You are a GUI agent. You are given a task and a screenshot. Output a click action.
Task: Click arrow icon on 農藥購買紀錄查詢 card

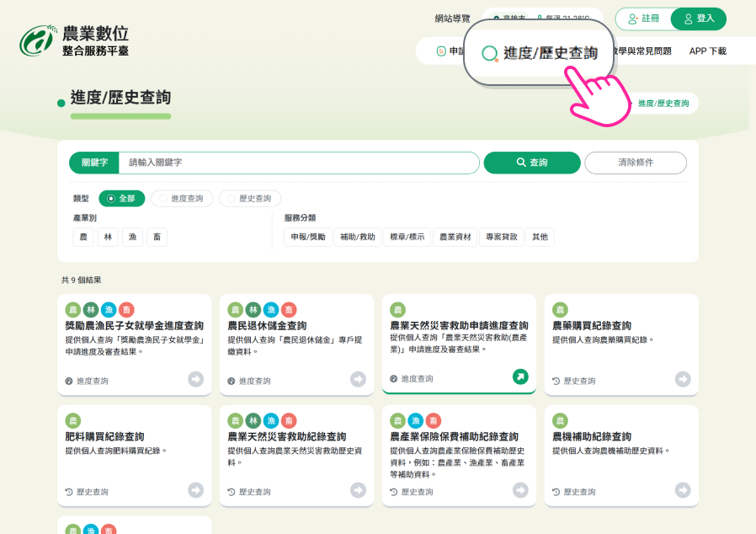click(x=683, y=379)
